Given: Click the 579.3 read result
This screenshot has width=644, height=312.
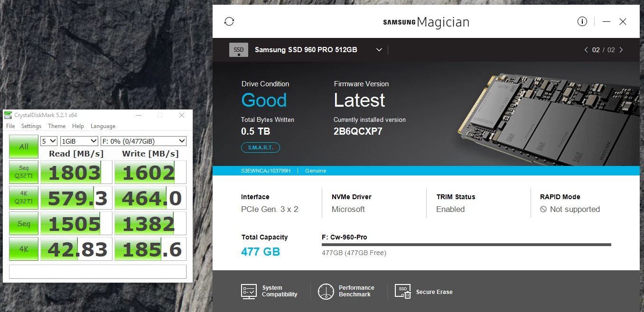Looking at the screenshot, I should coord(76,198).
